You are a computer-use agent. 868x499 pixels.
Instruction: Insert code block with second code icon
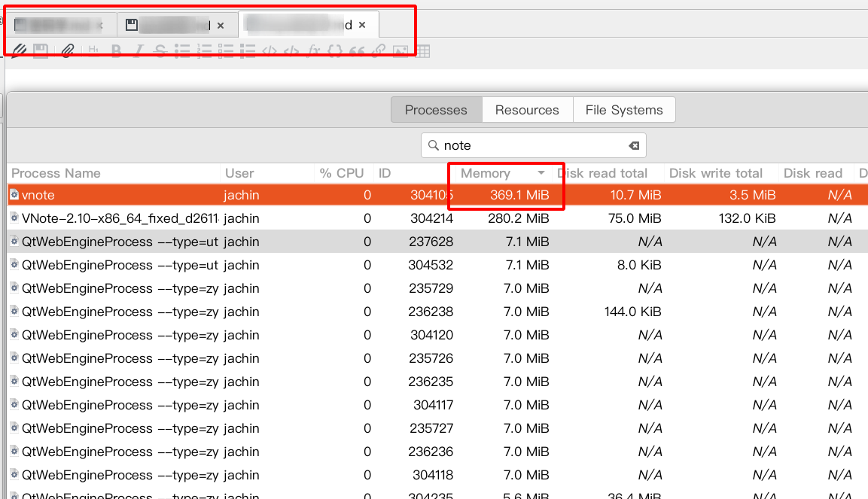pos(291,51)
